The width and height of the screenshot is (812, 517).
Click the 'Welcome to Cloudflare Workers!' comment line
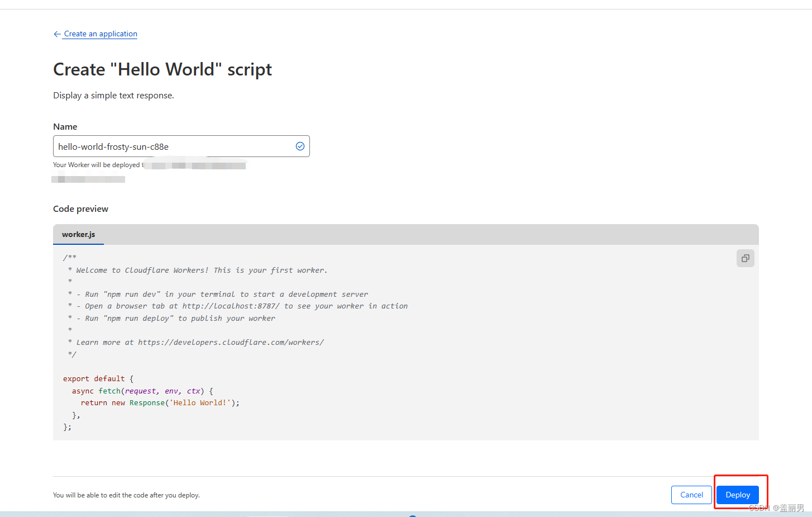(x=198, y=271)
